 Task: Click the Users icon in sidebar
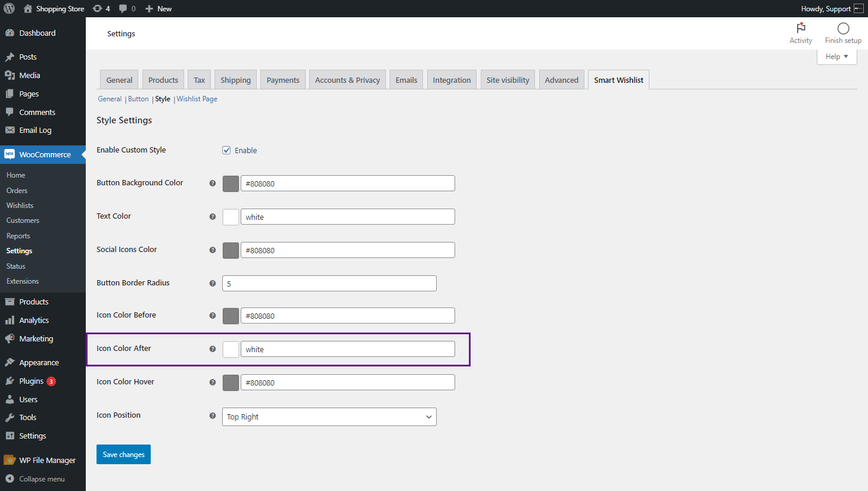point(10,399)
